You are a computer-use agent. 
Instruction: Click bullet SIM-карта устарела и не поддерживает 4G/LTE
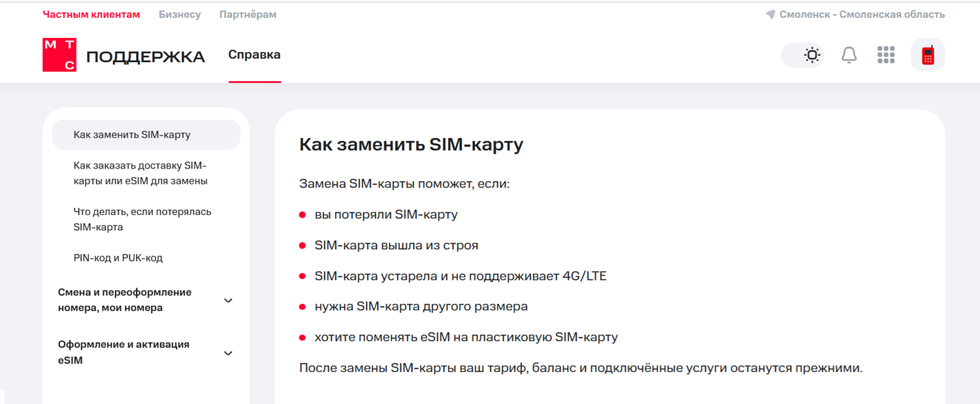click(x=461, y=276)
